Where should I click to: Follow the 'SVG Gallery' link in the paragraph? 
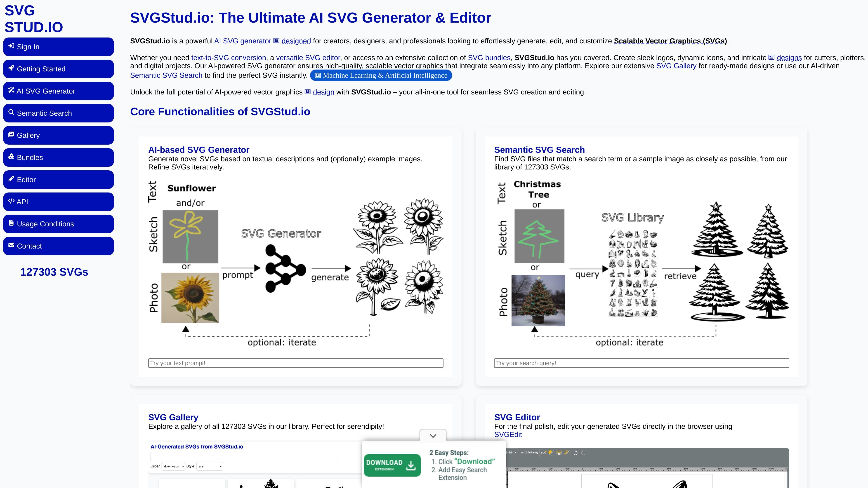pyautogui.click(x=676, y=66)
